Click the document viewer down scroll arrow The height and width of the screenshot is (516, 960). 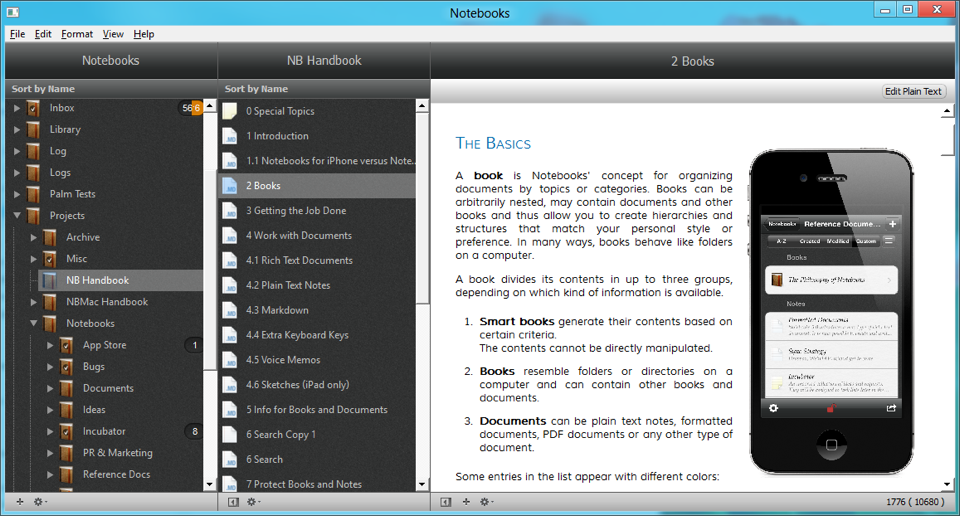(947, 484)
